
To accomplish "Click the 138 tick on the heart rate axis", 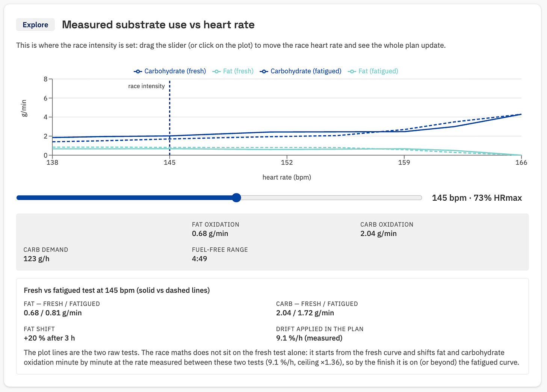I will coord(52,162).
